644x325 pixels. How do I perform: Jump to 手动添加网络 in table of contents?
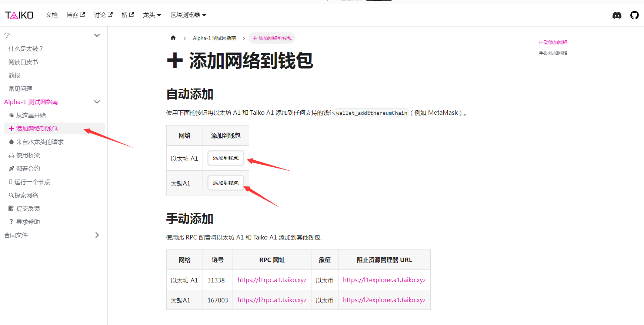click(x=553, y=53)
